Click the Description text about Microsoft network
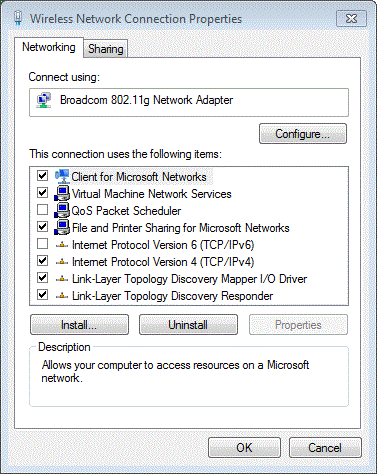 [x=175, y=371]
